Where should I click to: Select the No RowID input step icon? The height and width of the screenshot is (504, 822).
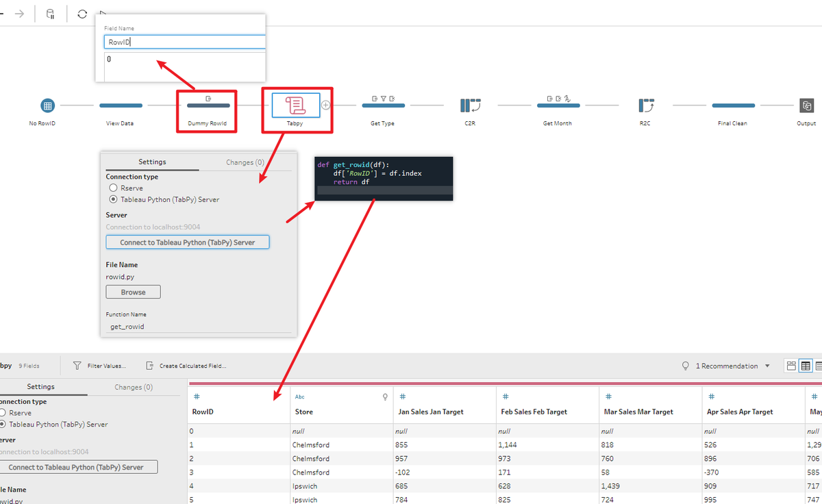(x=47, y=105)
